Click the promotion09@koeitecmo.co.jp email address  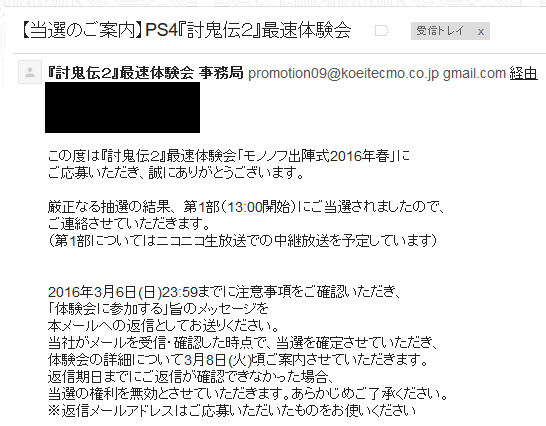[343, 73]
